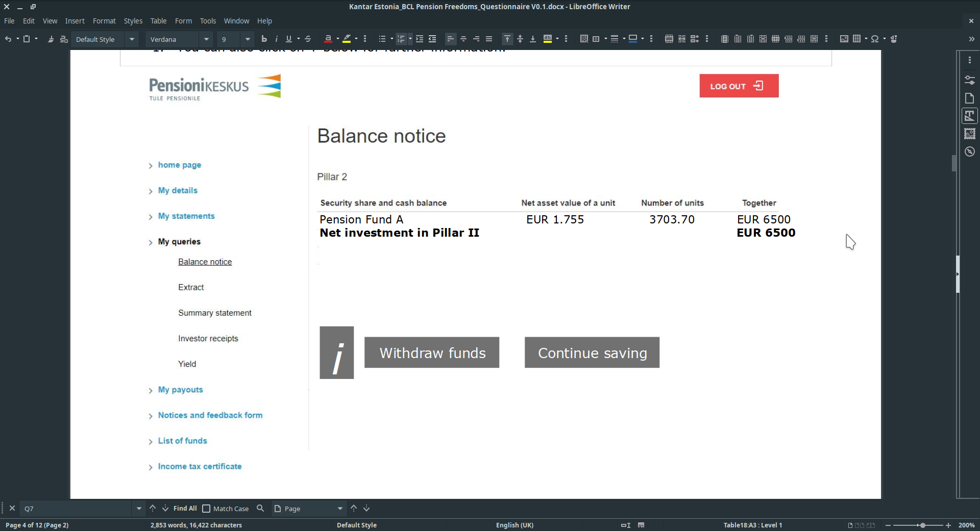The width and height of the screenshot is (980, 531).
Task: Toggle Italic formatting
Action: coord(276,39)
